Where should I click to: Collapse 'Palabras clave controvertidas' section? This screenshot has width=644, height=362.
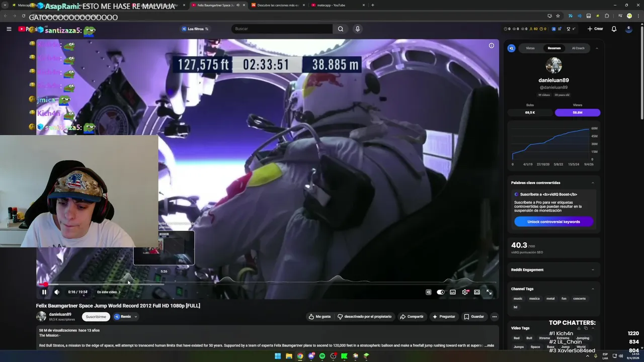coord(593,183)
